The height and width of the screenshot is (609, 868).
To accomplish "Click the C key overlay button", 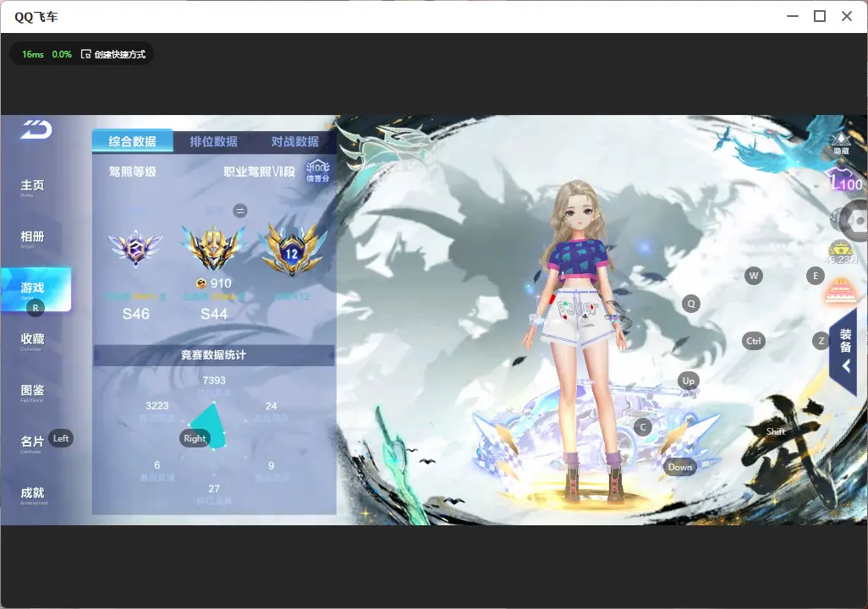I will point(643,427).
